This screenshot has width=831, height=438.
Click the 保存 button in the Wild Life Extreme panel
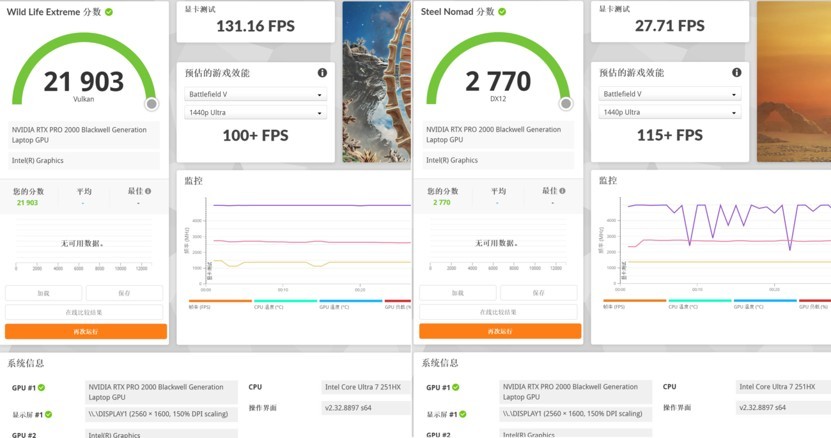click(125, 293)
